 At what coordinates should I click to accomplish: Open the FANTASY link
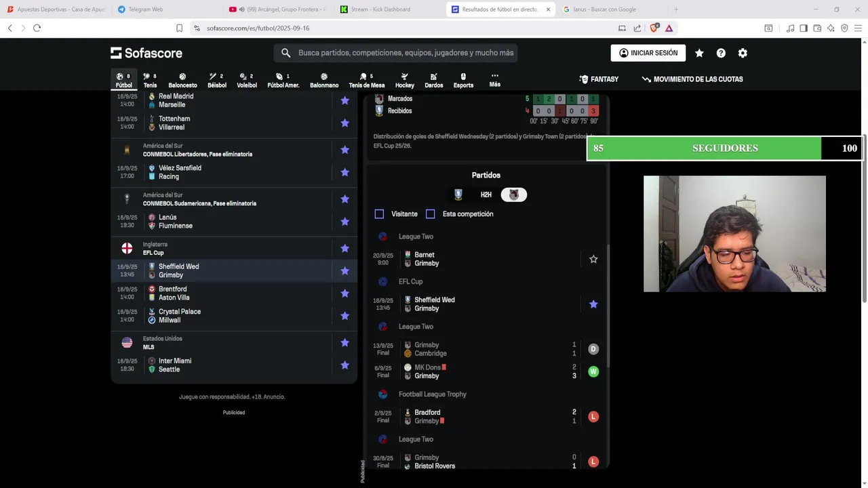pos(599,79)
